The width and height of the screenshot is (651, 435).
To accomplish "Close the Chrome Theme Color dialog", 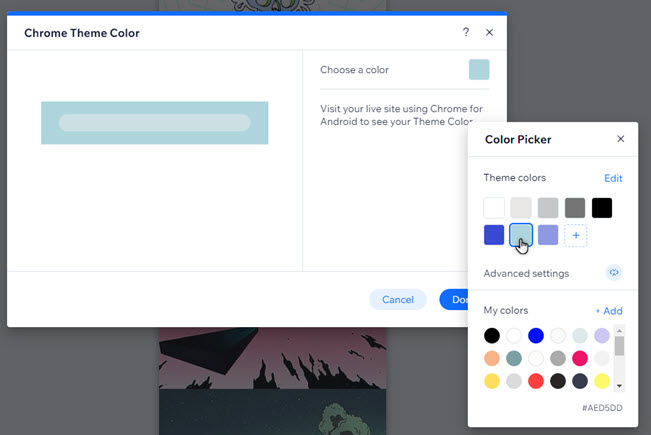I will point(489,32).
